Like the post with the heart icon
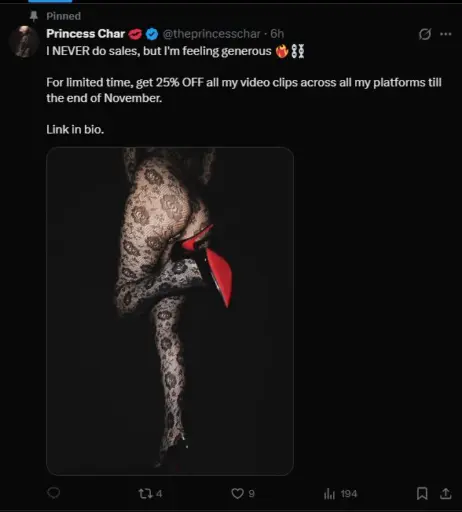This screenshot has width=462, height=512. pos(237,493)
